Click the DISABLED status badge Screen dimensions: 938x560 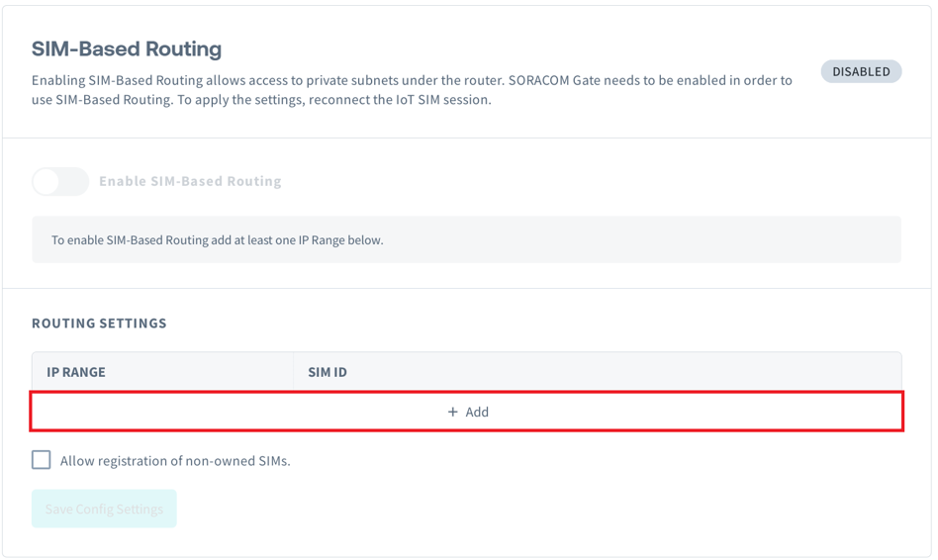pos(861,71)
